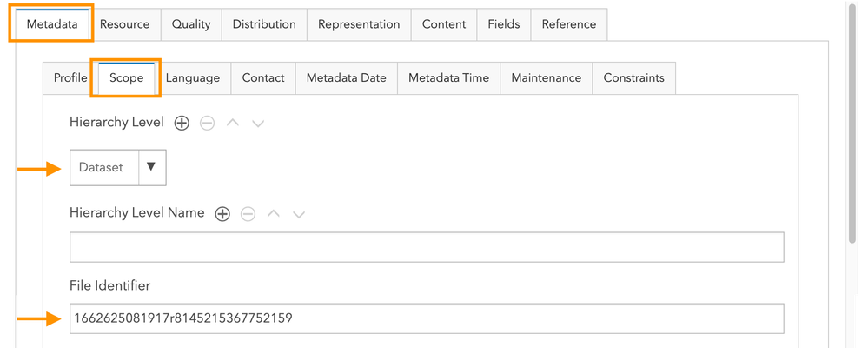Move Hierarchy Level Name down

click(299, 214)
